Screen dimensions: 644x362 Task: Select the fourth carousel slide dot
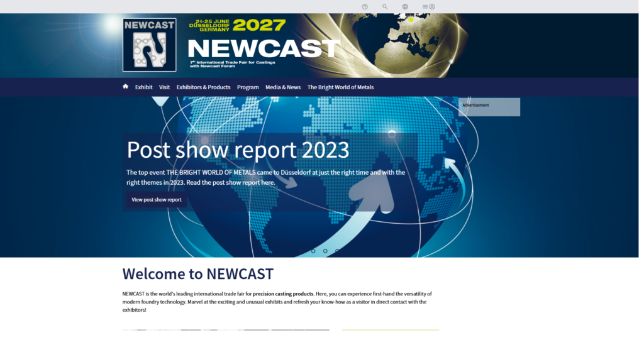click(x=337, y=251)
